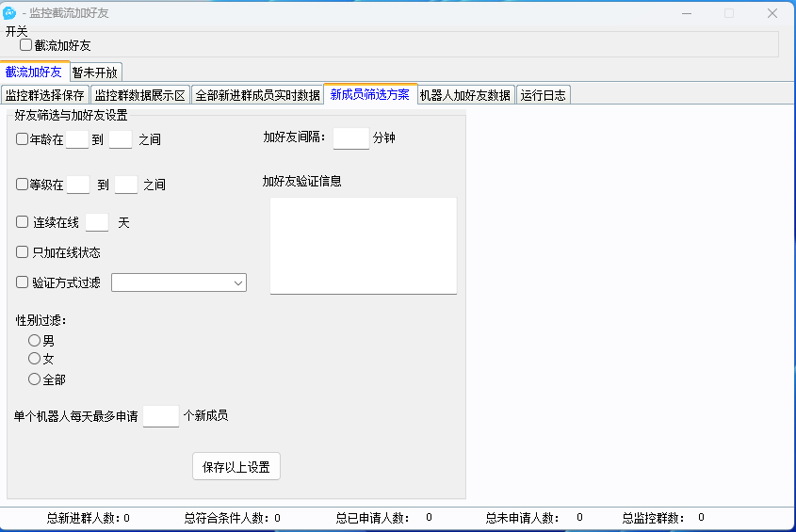Enable the 连续在线 days checkbox
This screenshot has width=796, height=532.
coord(23,222)
